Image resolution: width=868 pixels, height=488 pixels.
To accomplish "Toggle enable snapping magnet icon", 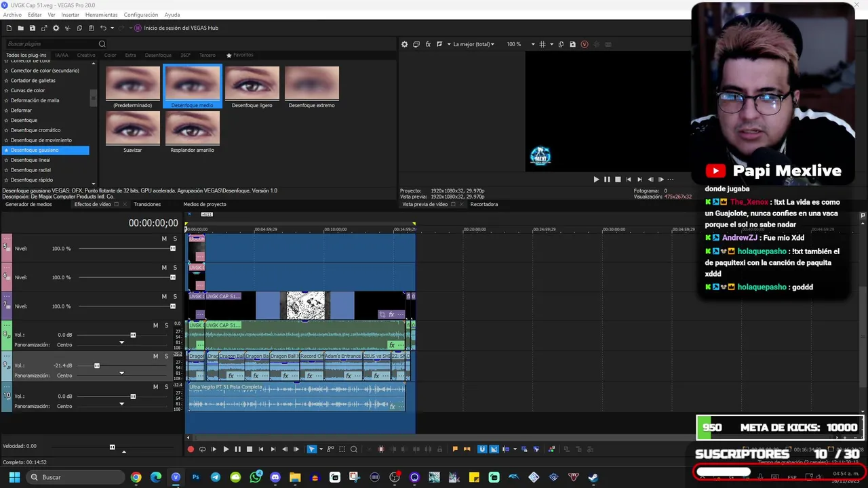I will [483, 449].
